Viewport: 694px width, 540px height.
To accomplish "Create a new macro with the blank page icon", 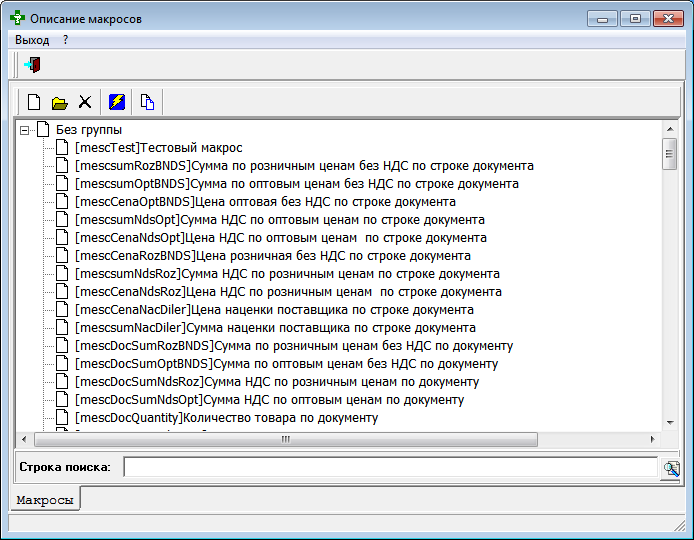I will coord(34,102).
